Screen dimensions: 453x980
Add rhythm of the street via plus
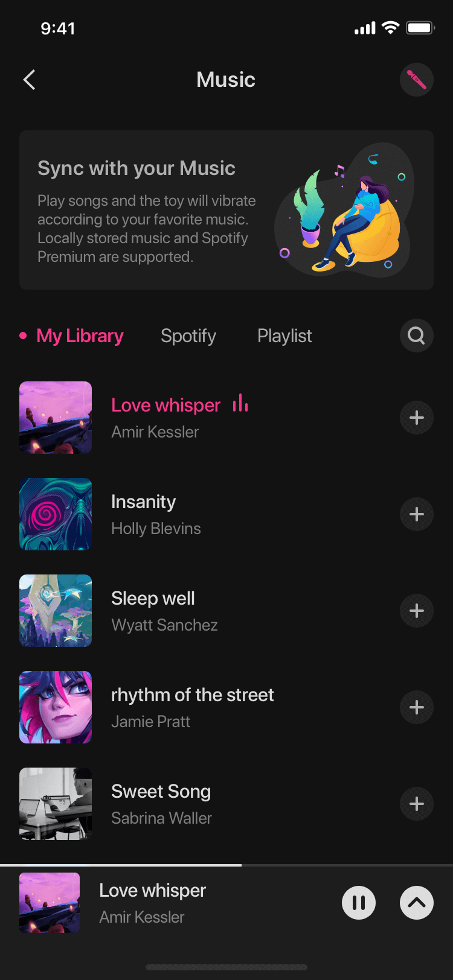click(416, 707)
